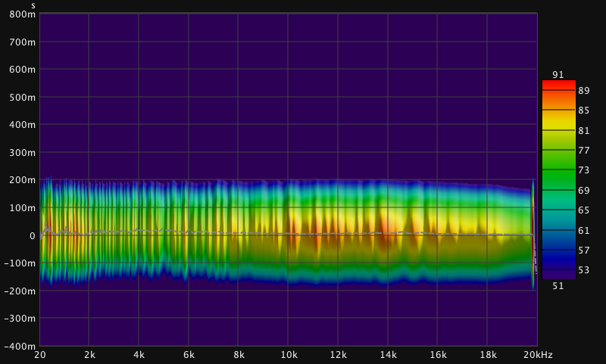
Task: Click the 6k frequency axis label
Action: click(x=189, y=355)
